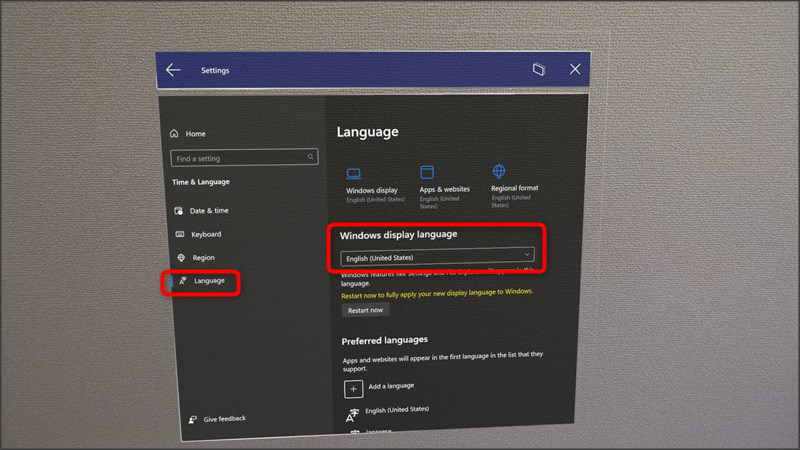This screenshot has width=800, height=450.
Task: Click the Regional format globe icon
Action: pos(499,171)
